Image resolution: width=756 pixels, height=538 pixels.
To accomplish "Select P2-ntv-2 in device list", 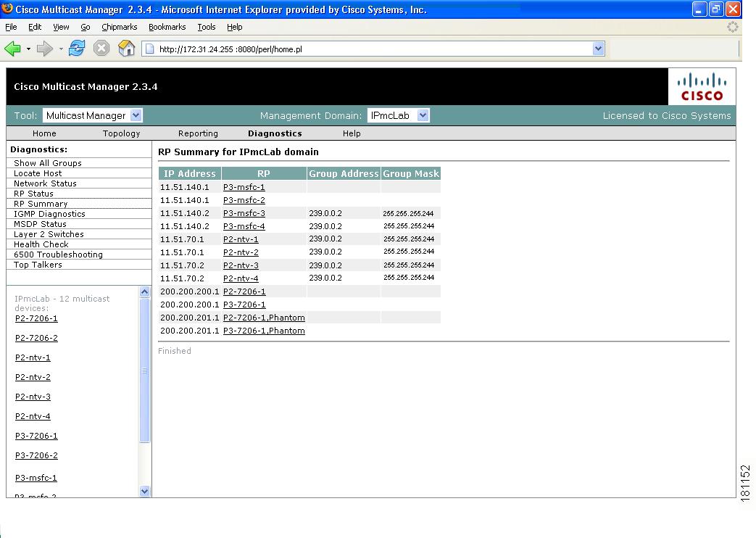I will pyautogui.click(x=33, y=377).
